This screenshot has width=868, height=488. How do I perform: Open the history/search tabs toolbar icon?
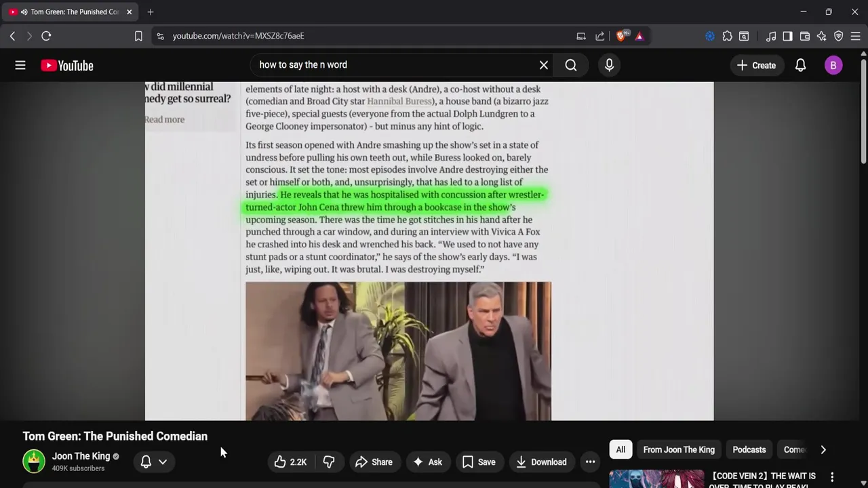[744, 36]
